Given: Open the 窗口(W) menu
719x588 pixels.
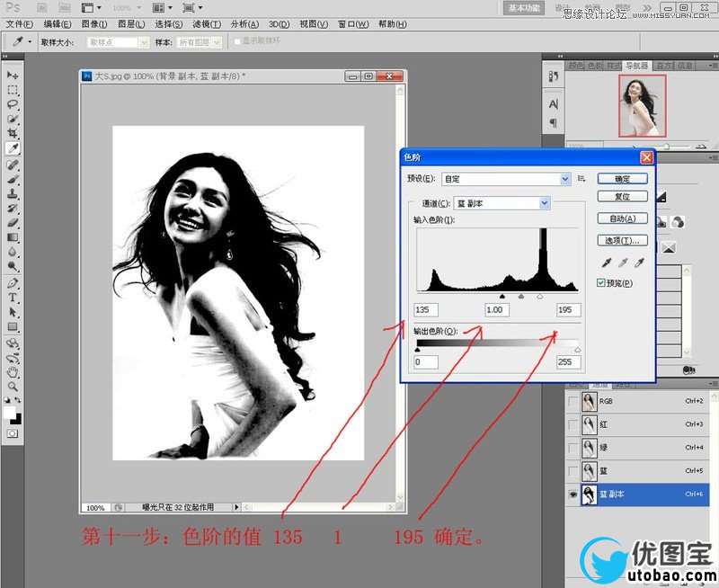Looking at the screenshot, I should [353, 24].
